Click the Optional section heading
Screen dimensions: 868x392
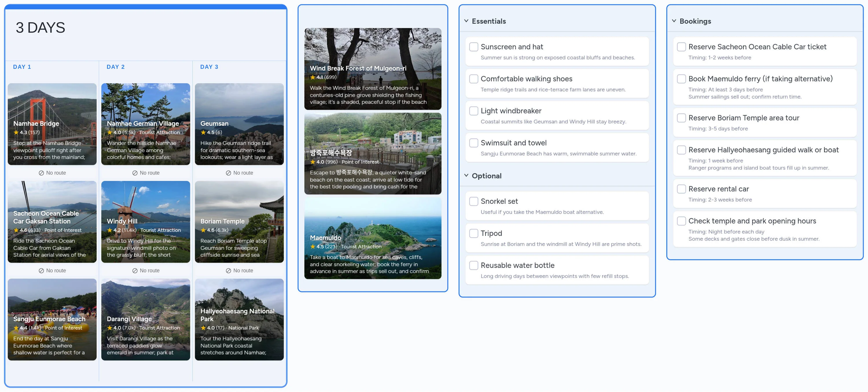click(487, 176)
